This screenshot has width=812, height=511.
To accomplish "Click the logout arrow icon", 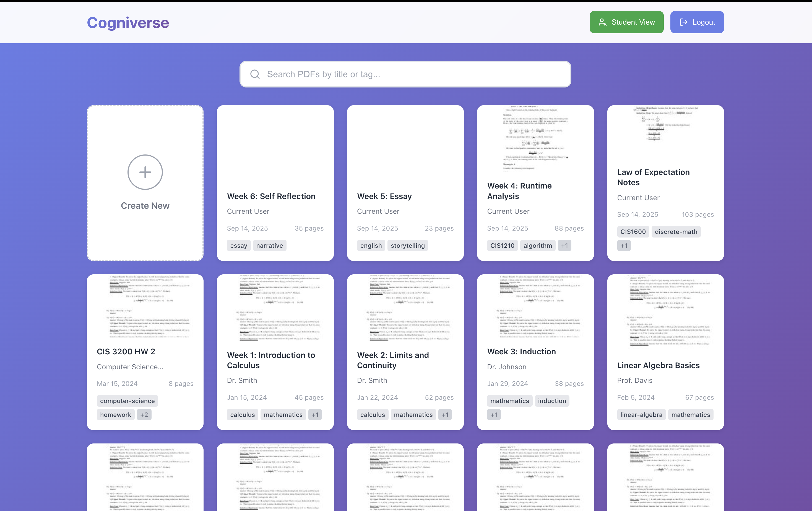I will (x=683, y=22).
